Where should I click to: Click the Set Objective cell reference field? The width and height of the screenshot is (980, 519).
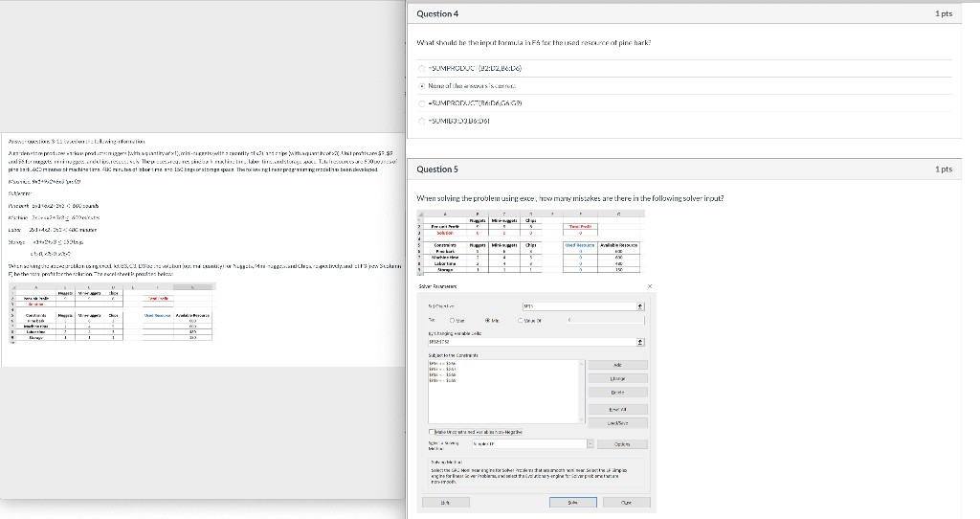[x=579, y=306]
